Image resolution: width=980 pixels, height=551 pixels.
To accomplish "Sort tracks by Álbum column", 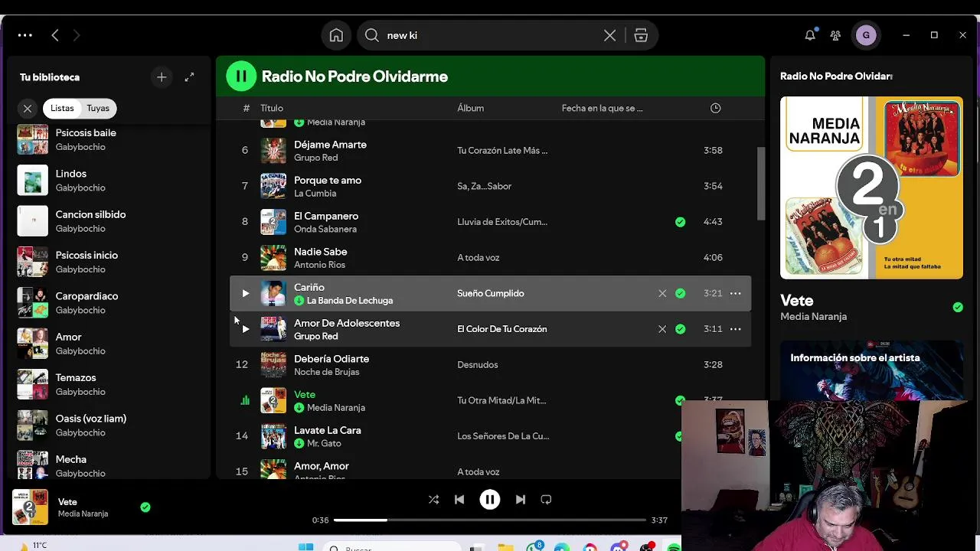I will [x=470, y=108].
